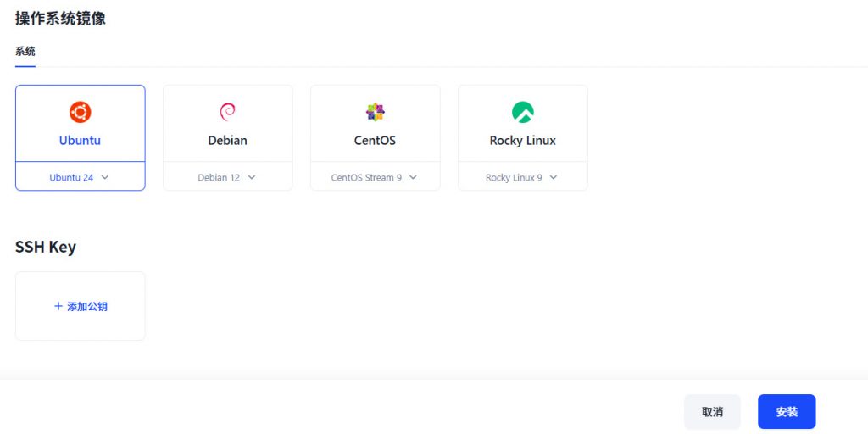The width and height of the screenshot is (868, 434).
Task: Click the CentOS logo icon
Action: (x=375, y=112)
